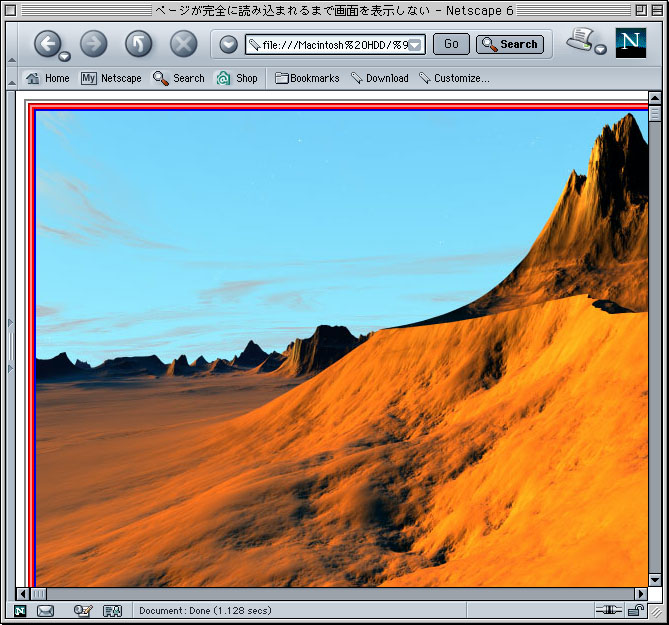
Task: Click the horizontal scrollbar left arrow
Action: (x=23, y=594)
